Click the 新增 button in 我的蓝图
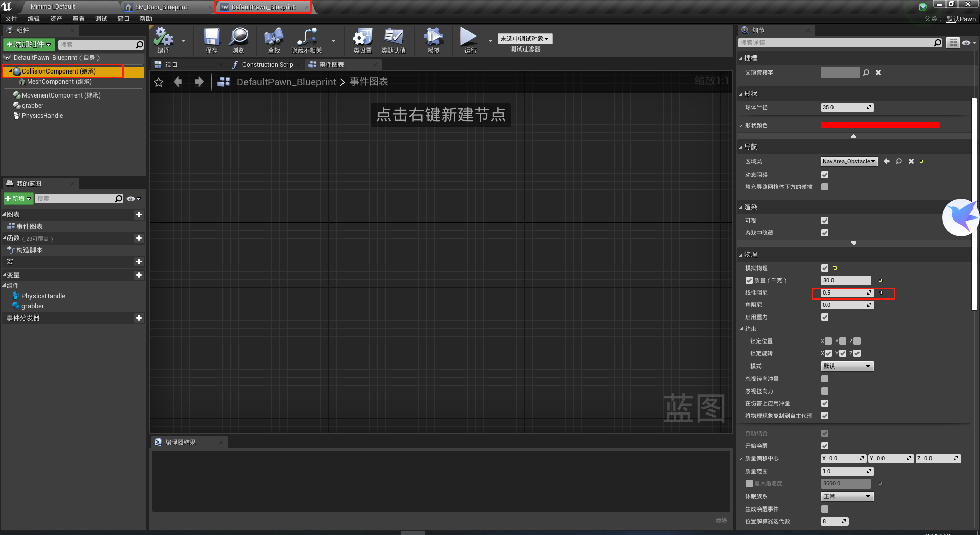Screen dimensions: 980x535 click(18, 199)
